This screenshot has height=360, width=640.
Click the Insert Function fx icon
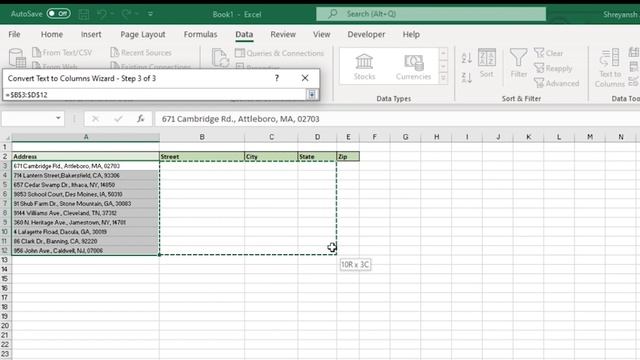pos(140,119)
